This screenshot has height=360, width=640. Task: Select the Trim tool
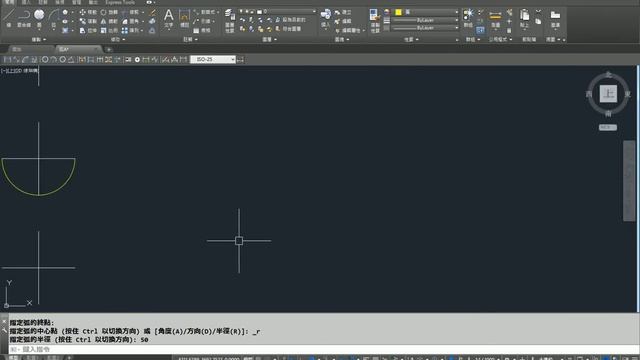[131, 12]
